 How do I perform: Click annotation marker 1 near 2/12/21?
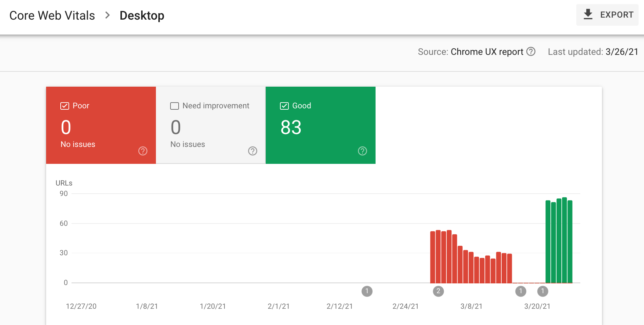[367, 291]
